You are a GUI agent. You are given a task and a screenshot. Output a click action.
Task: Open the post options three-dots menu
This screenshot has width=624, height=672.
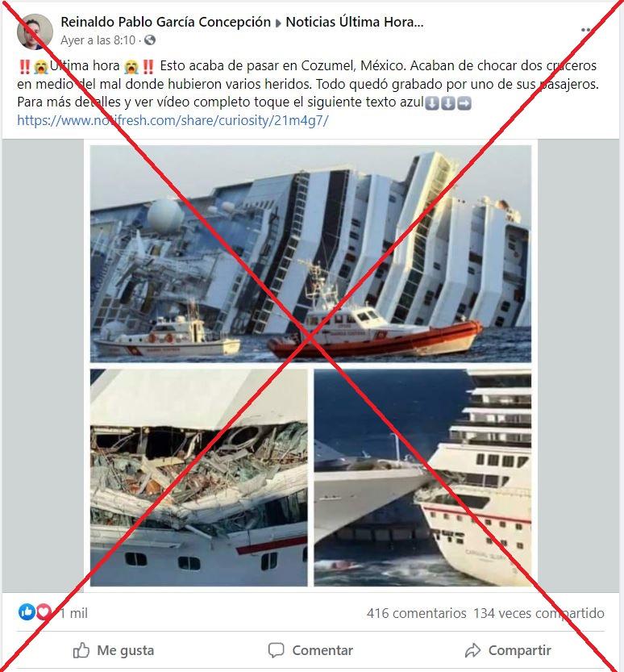[x=586, y=30]
